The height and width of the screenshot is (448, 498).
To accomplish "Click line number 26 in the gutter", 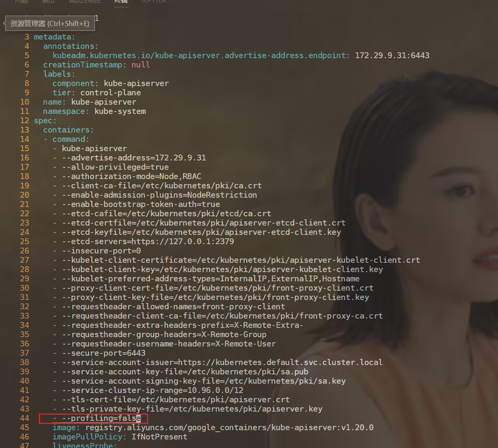I will (24, 251).
